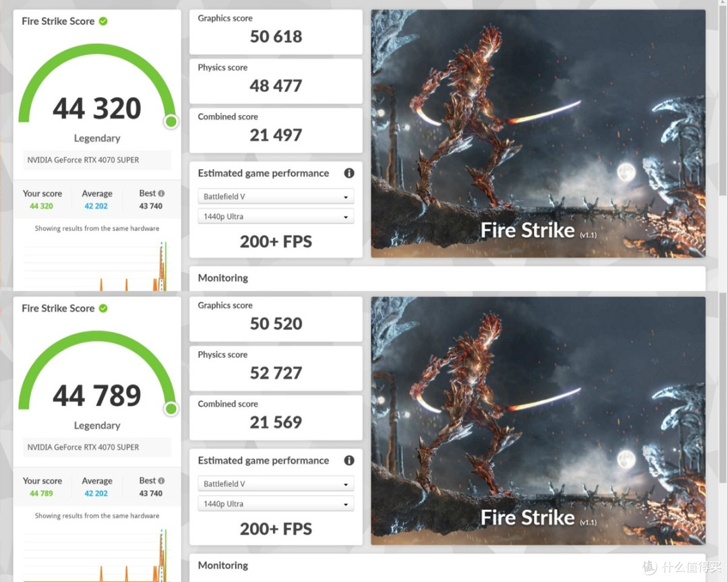Open the 1440p Ultra dropdown in the bottom panel

point(276,504)
